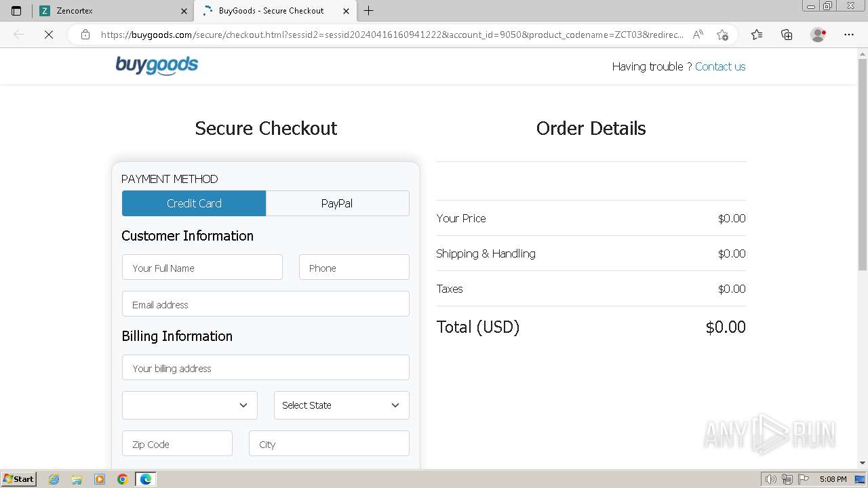Open the browser profile icon

(x=818, y=35)
